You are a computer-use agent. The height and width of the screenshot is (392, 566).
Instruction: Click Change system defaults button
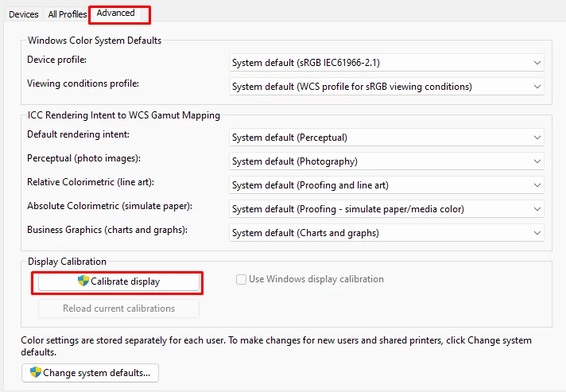[x=91, y=373]
